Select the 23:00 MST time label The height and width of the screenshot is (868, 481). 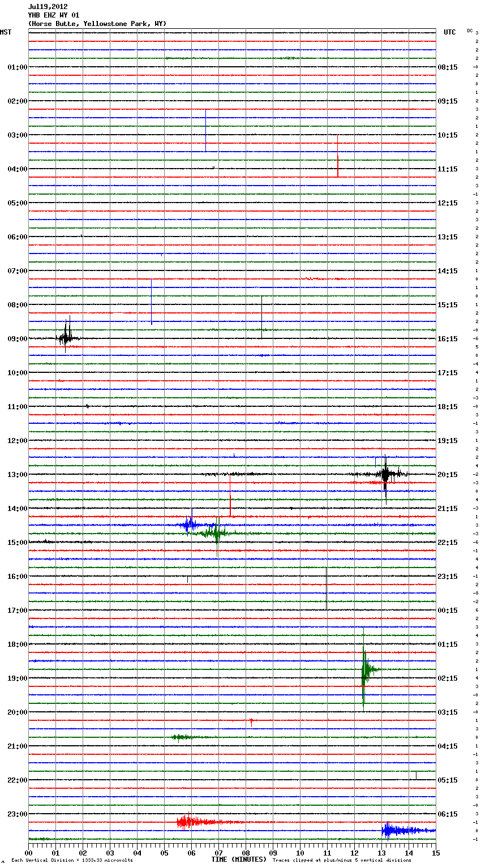click(x=18, y=814)
